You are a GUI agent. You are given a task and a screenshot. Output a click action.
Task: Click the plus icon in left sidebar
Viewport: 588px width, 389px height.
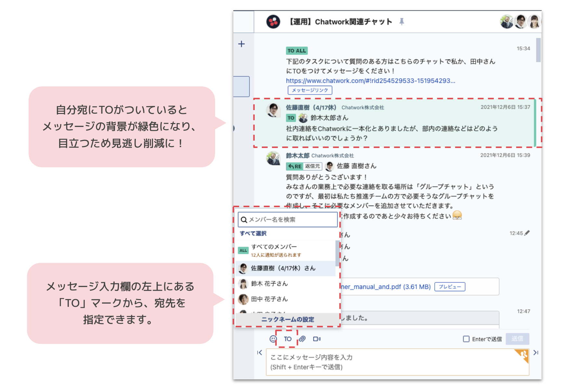pos(241,44)
